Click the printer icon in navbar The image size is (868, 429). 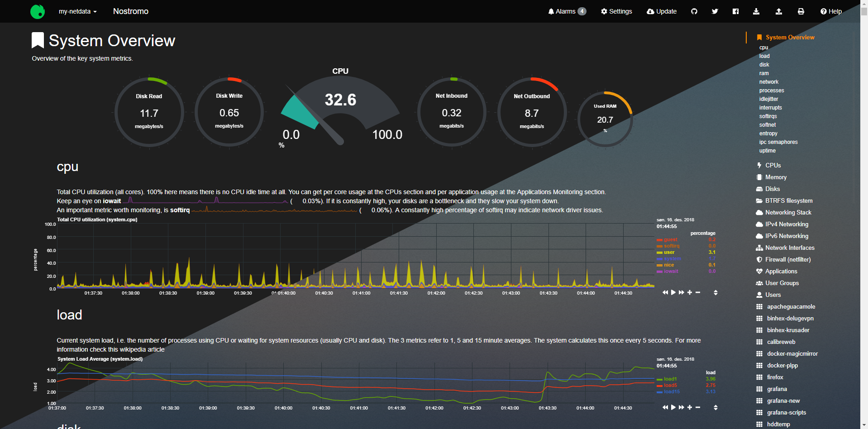[x=801, y=11]
